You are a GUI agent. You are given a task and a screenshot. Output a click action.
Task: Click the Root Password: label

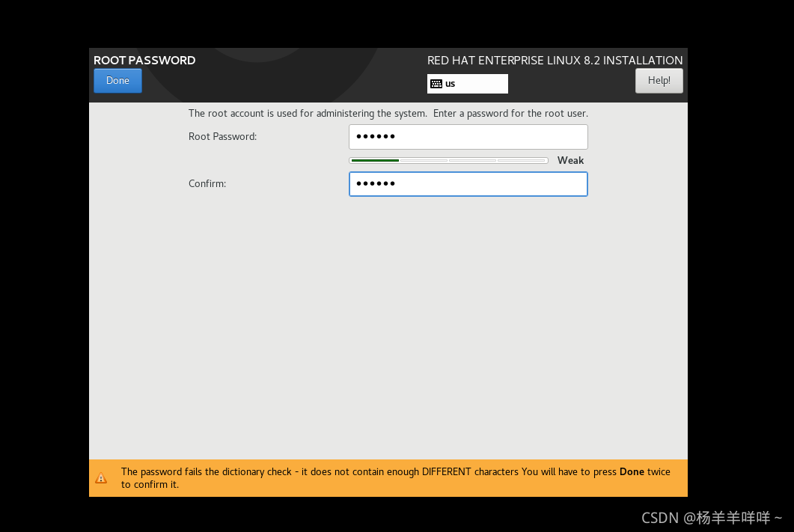click(222, 137)
